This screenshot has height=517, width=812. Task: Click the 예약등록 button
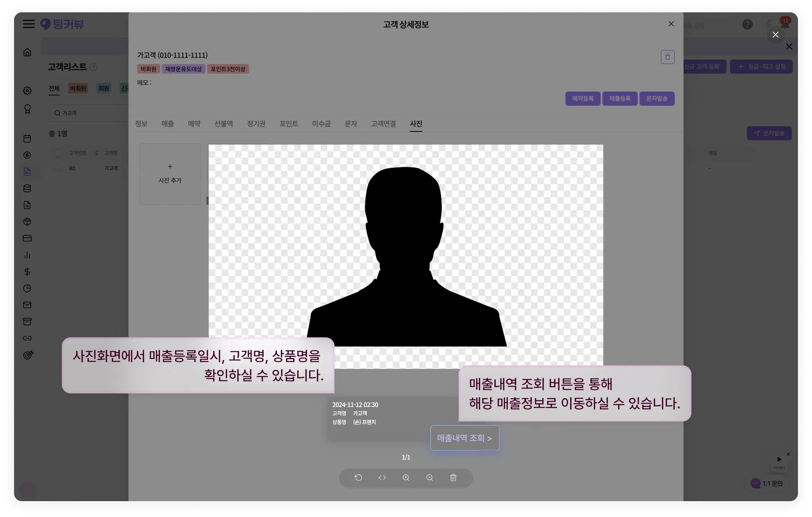582,99
